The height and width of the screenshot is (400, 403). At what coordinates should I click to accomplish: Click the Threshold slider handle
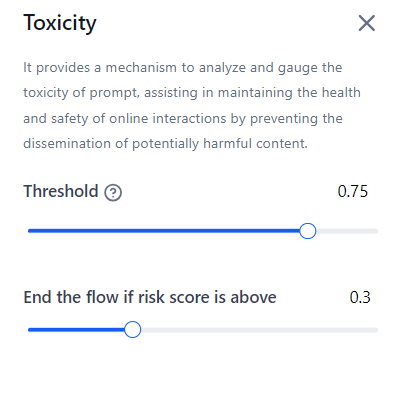307,231
